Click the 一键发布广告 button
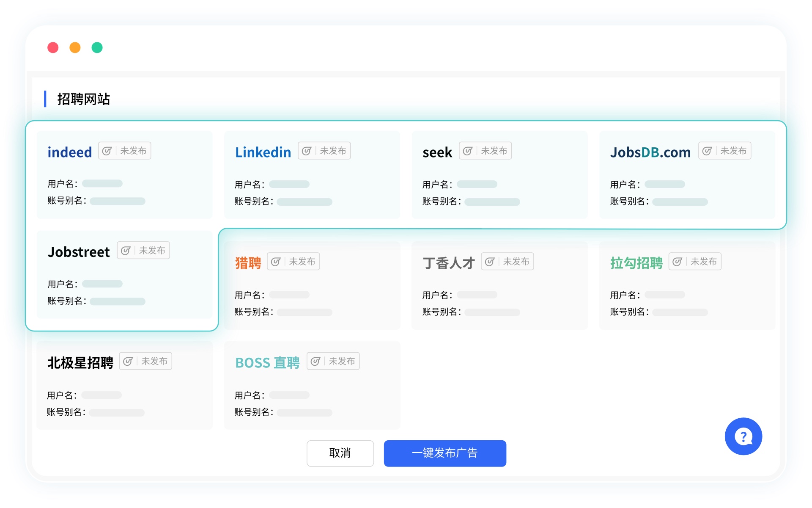This screenshot has width=812, height=508. click(x=445, y=453)
